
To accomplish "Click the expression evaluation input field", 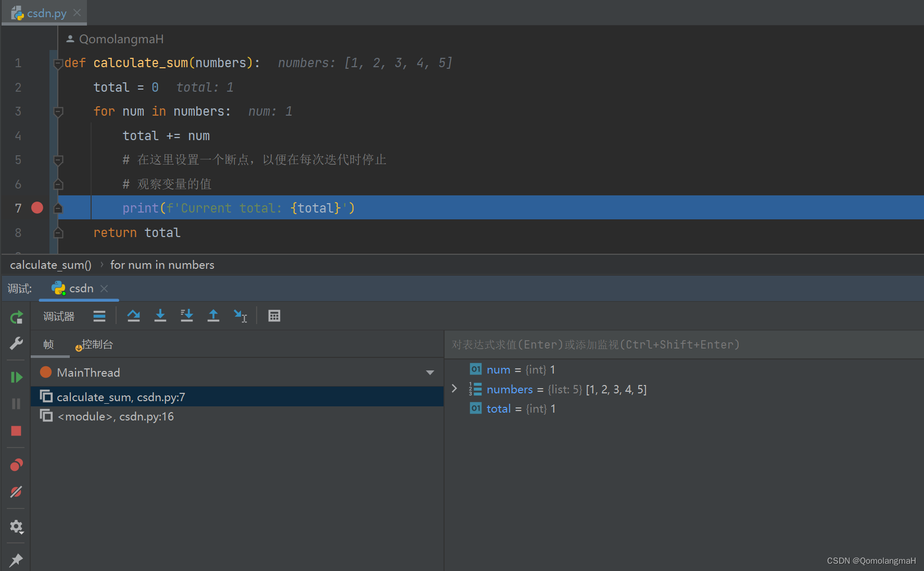I will coord(684,344).
